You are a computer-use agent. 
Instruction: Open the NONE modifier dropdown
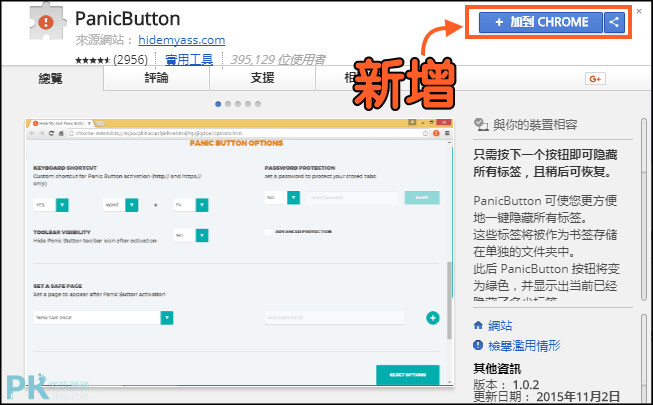pyautogui.click(x=121, y=205)
